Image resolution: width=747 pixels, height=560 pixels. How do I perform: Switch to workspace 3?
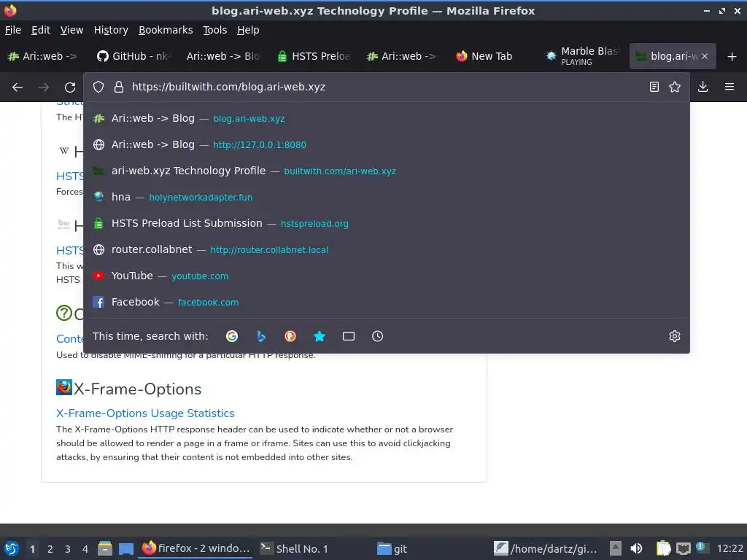click(x=68, y=549)
